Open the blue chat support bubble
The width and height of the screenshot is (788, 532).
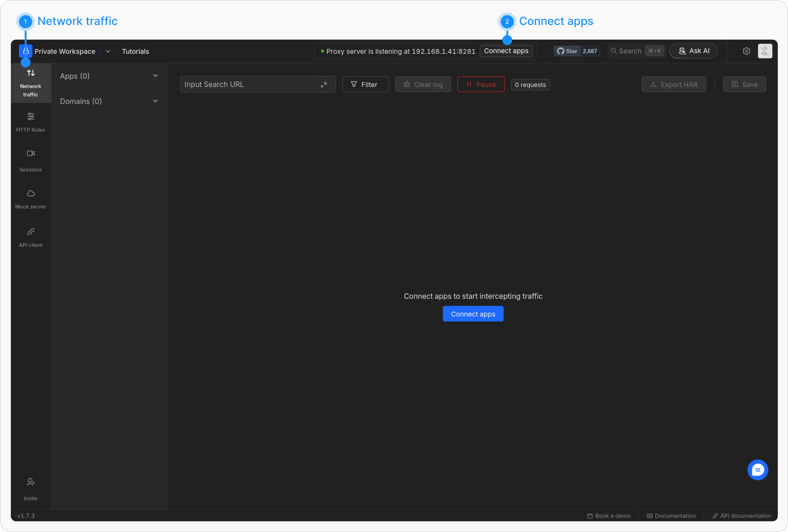point(757,470)
